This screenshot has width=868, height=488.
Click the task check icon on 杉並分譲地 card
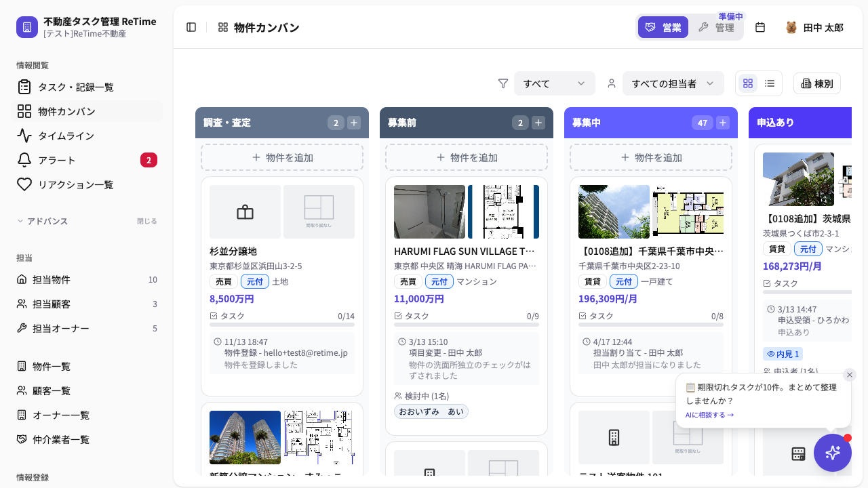214,316
